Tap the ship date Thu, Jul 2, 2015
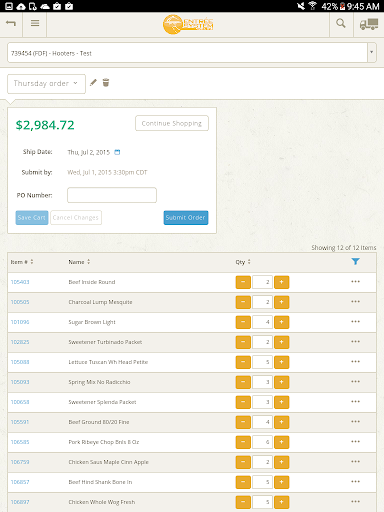 [89, 152]
